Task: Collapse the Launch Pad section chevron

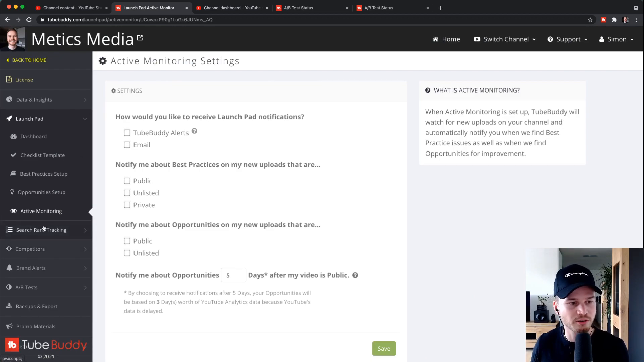Action: click(85, 119)
